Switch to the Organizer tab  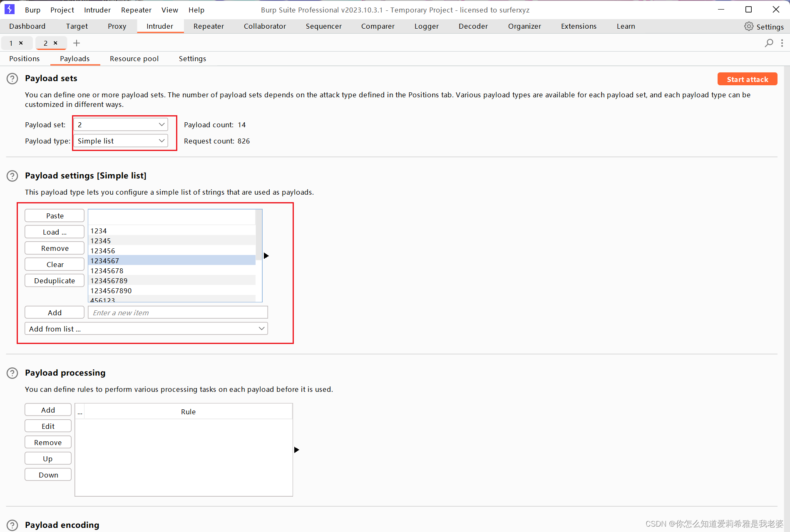click(524, 26)
